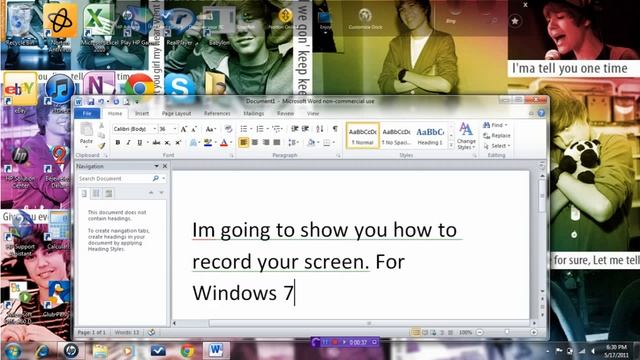Open the File tab
The height and width of the screenshot is (360, 640).
pyautogui.click(x=87, y=113)
